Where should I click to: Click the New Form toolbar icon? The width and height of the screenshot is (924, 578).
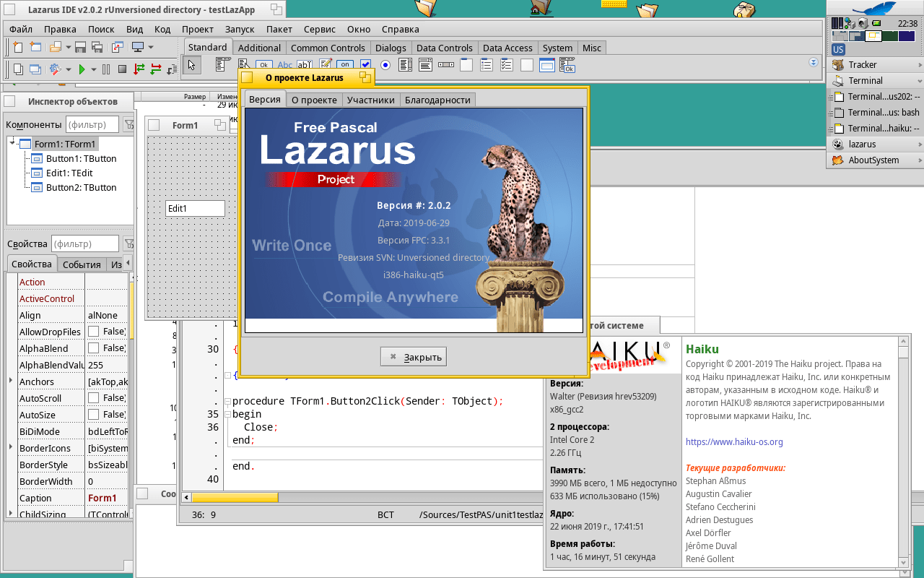(x=35, y=47)
